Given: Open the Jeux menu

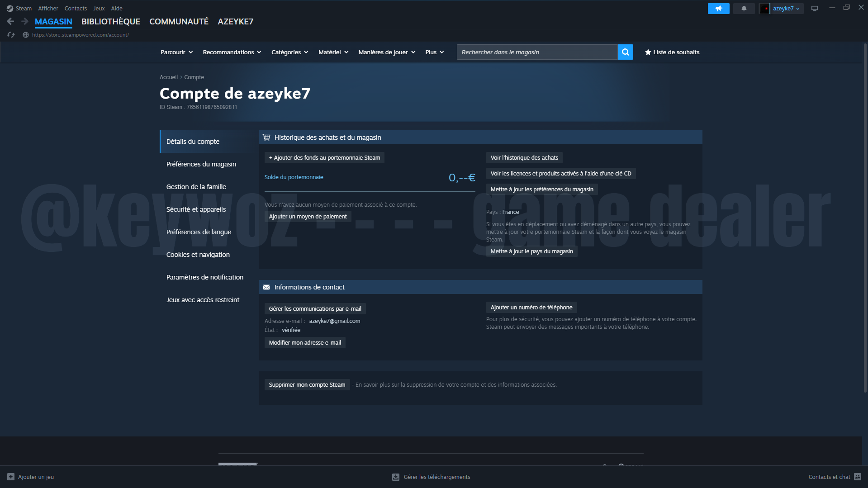Looking at the screenshot, I should [x=99, y=9].
